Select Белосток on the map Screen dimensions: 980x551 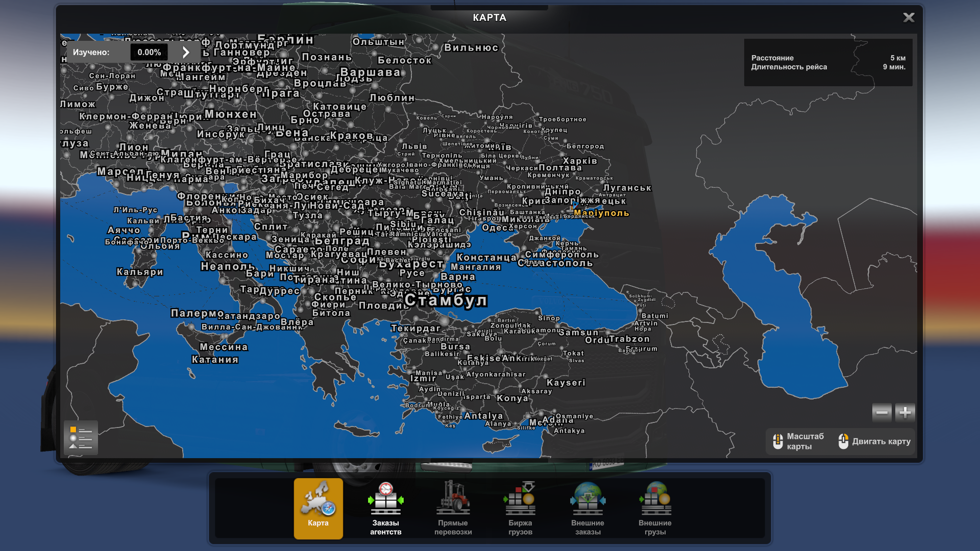pyautogui.click(x=405, y=60)
